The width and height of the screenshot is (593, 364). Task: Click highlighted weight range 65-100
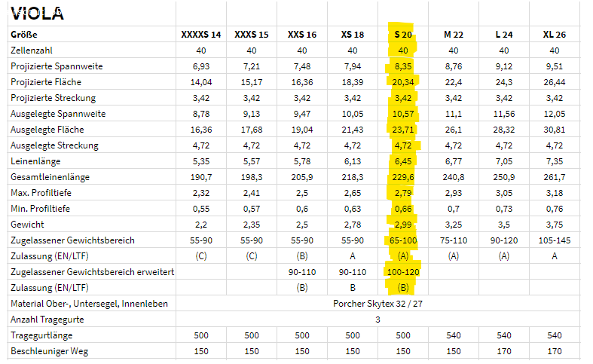pos(403,240)
